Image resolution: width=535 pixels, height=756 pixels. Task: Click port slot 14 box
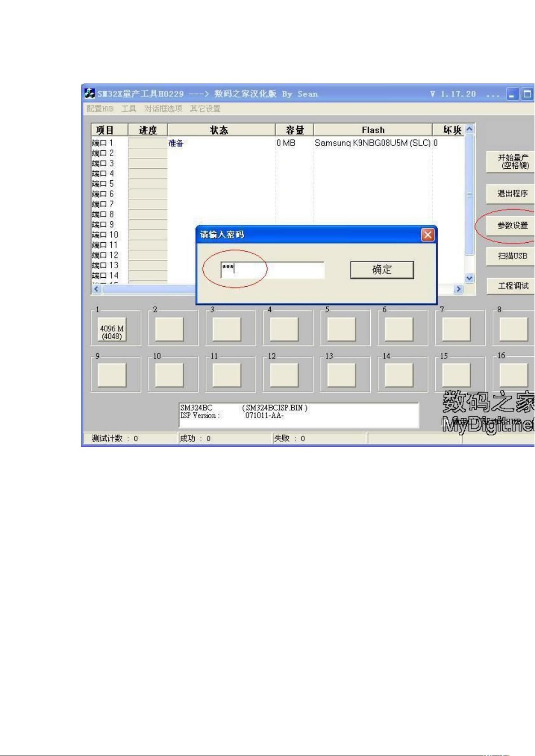point(399,375)
